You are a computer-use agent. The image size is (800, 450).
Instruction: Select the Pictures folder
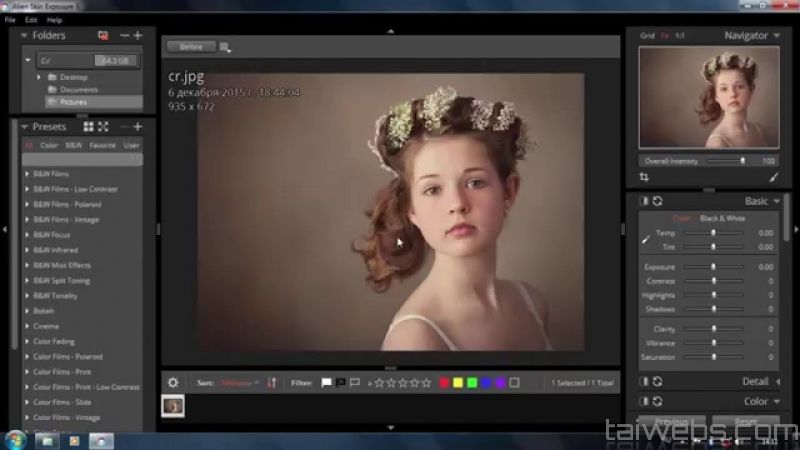point(94,102)
